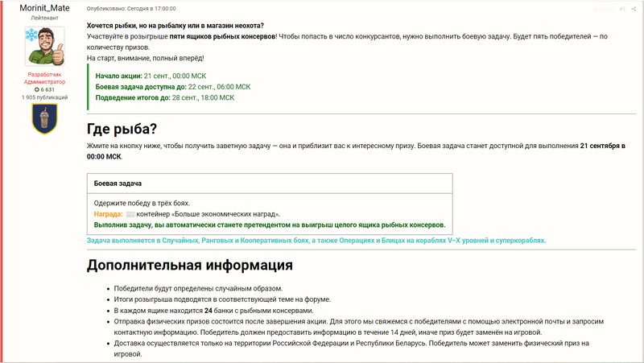This screenshot has width=644, height=363.
Task: Open the Morinit_Mate username profile link
Action: (x=44, y=8)
